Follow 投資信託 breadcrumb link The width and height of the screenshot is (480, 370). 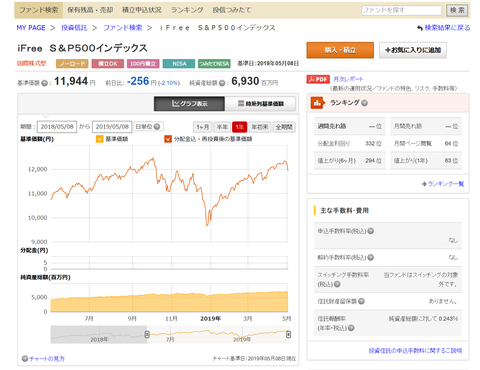74,28
